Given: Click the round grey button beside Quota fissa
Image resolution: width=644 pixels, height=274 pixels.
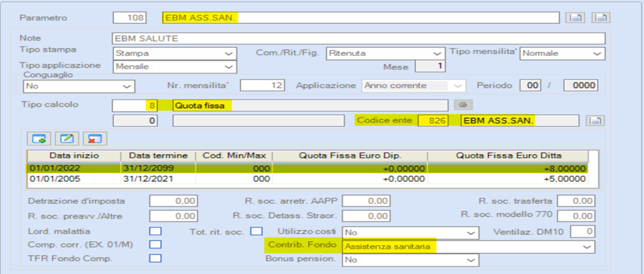Looking at the screenshot, I should pos(463,105).
